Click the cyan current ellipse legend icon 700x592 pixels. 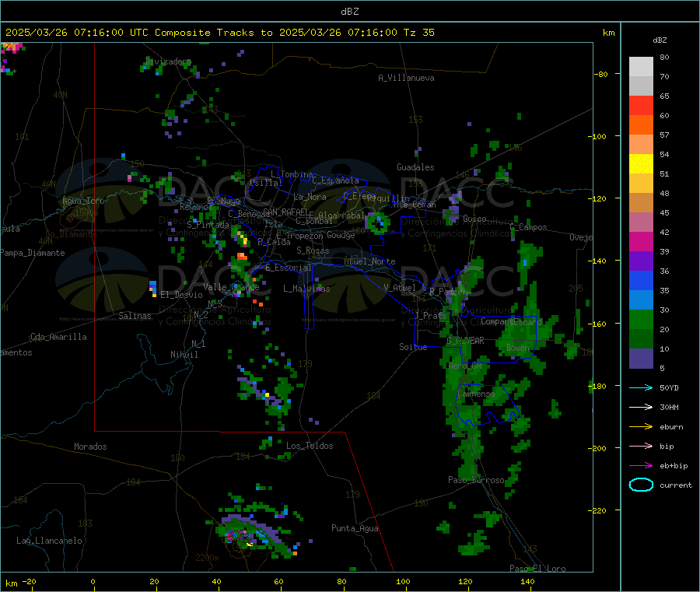pos(641,485)
